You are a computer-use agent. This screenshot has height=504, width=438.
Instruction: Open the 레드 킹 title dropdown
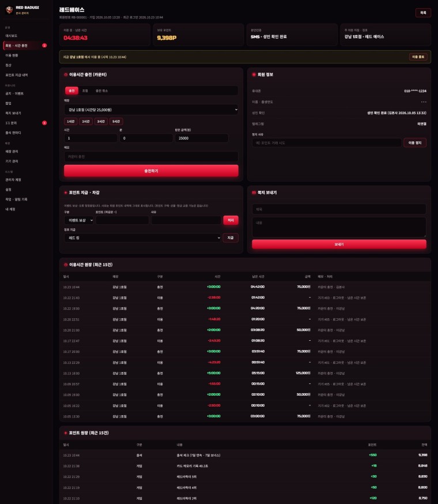tap(143, 238)
